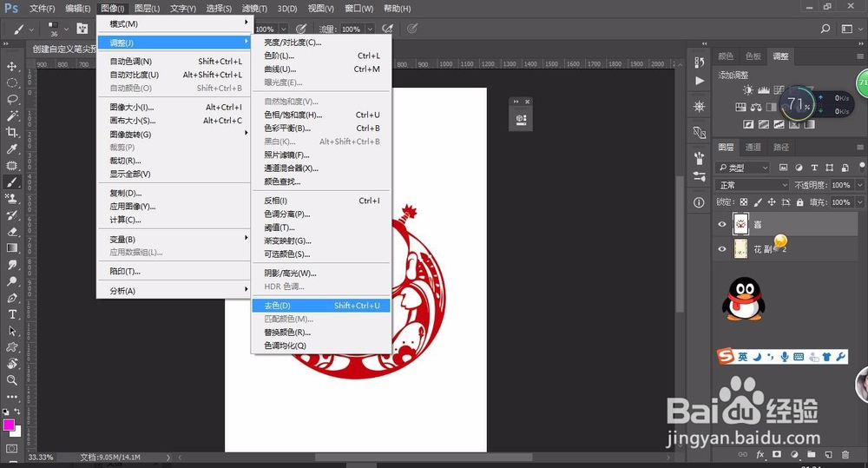Choose 反相(I) menu item
Screen dimensions: 868x468
[x=321, y=201]
